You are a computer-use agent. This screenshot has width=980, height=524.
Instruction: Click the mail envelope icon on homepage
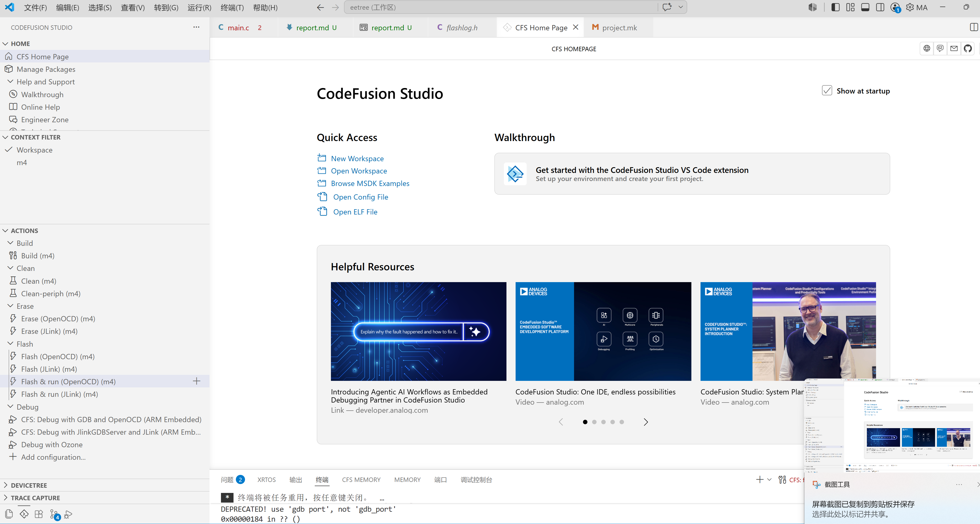pyautogui.click(x=954, y=48)
